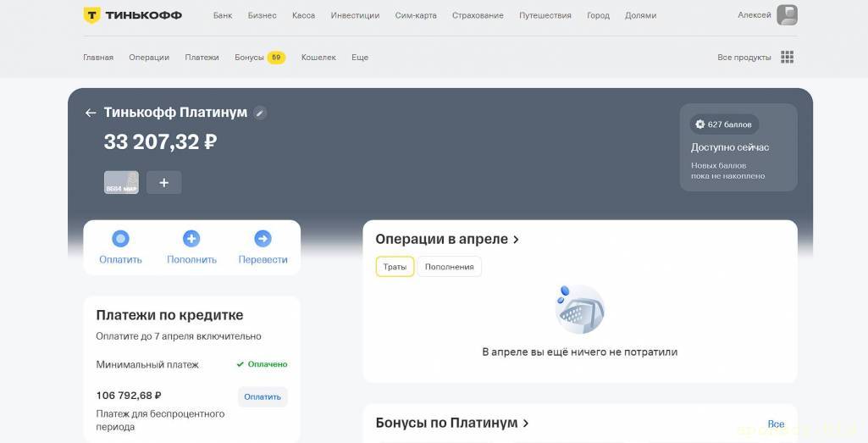Open the Еще menu in navigation

(360, 58)
